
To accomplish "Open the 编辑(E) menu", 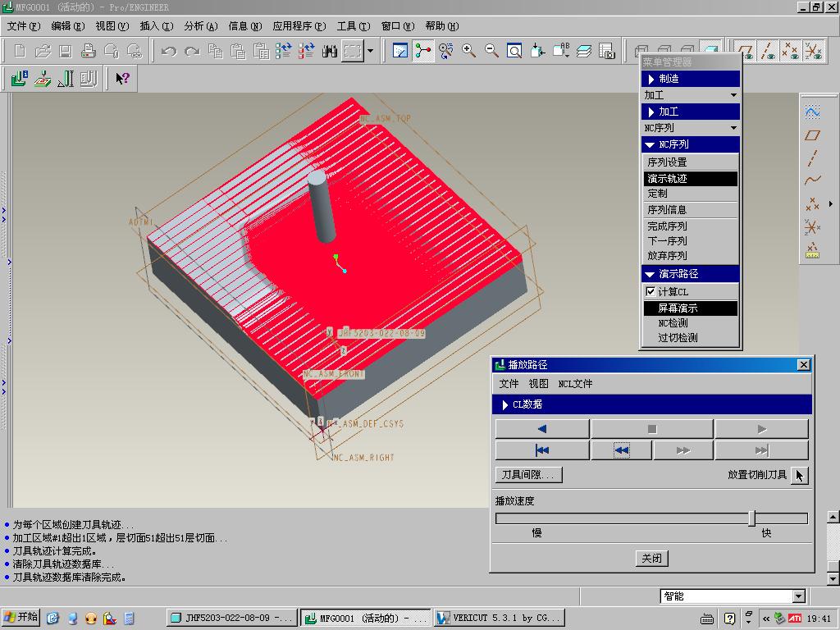I will [68, 25].
